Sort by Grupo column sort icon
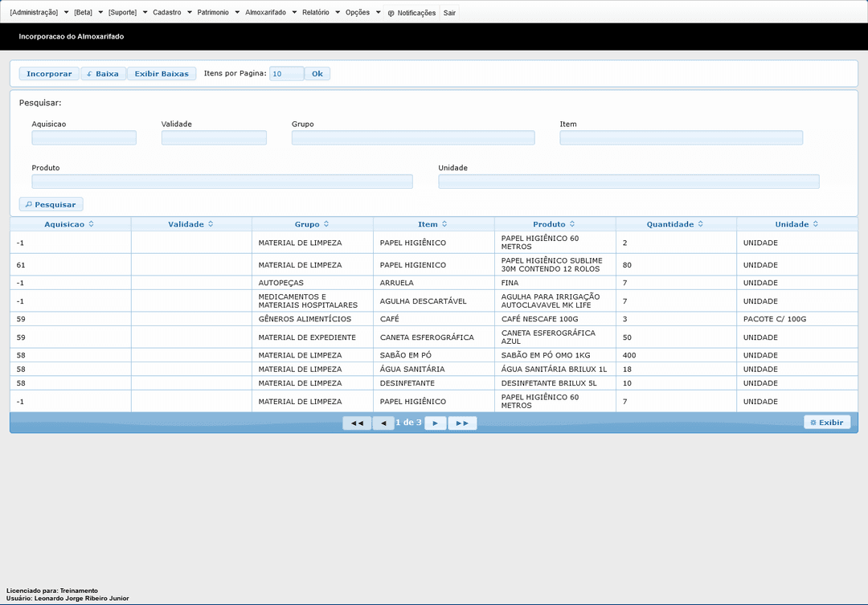Image resolution: width=868 pixels, height=605 pixels. coord(326,224)
